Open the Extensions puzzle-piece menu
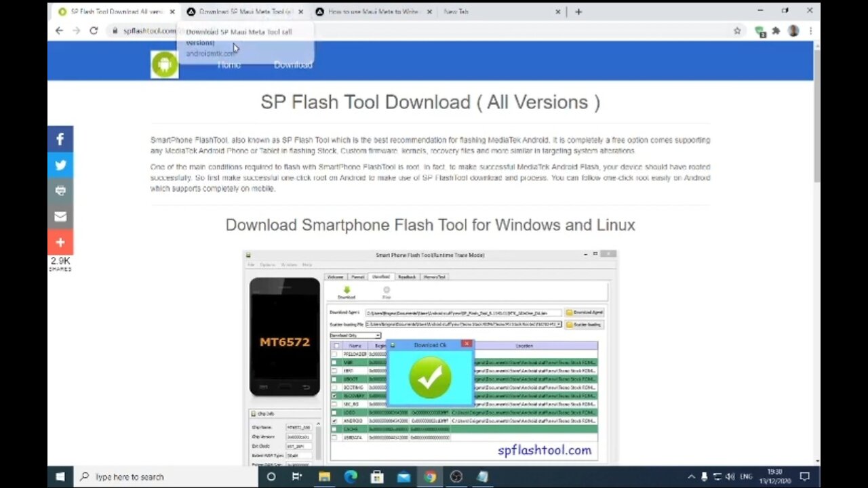This screenshot has height=488, width=868. pos(776,30)
